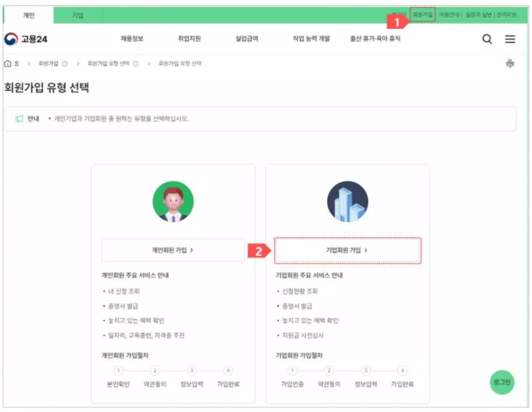Open the full menu via hamburger icon

tap(510, 39)
